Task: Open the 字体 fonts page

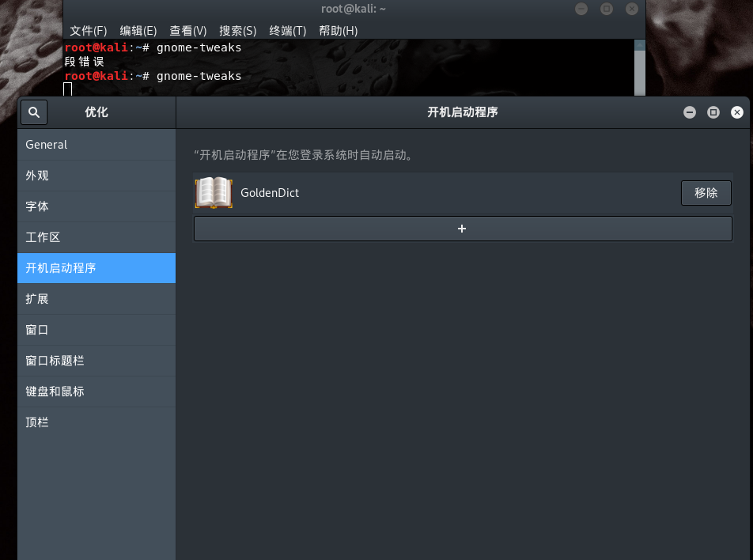Action: pyautogui.click(x=96, y=206)
